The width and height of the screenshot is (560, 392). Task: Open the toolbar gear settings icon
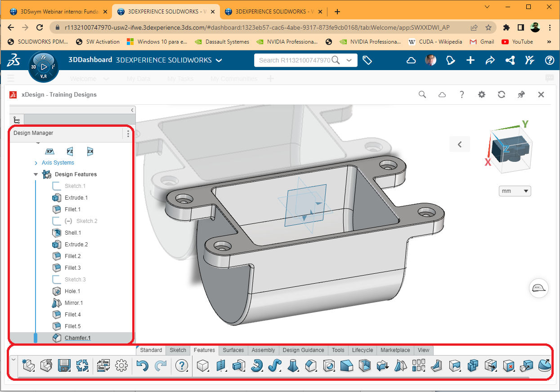point(121,366)
